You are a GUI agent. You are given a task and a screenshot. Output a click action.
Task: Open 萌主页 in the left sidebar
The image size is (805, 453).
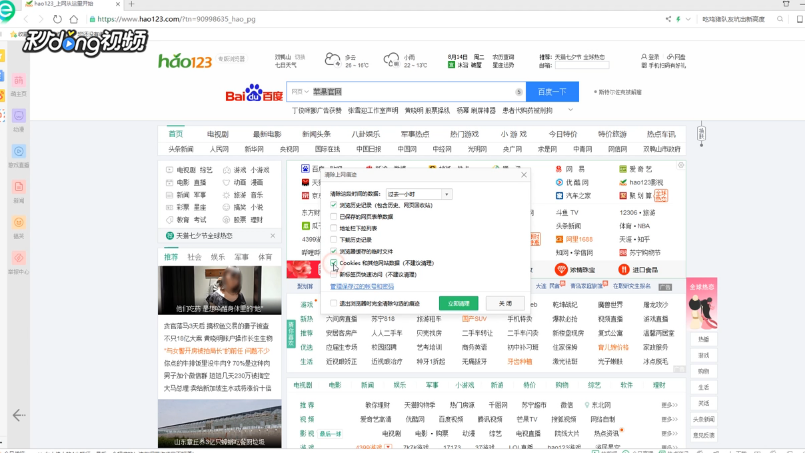[18, 85]
